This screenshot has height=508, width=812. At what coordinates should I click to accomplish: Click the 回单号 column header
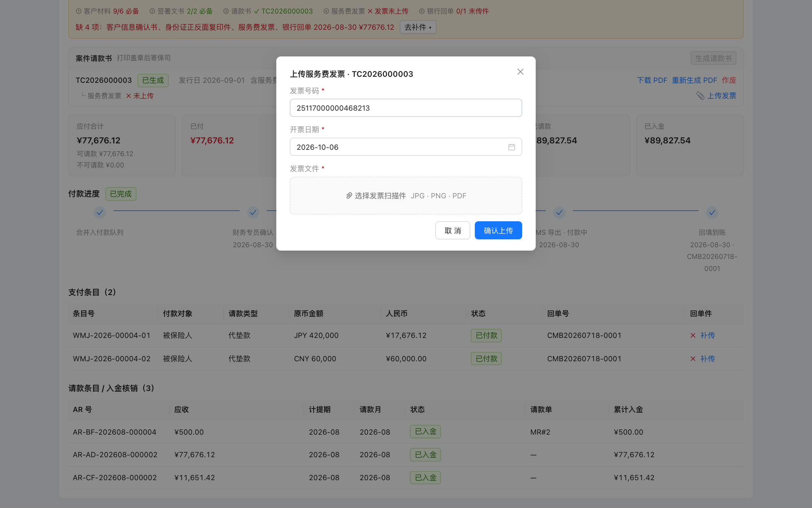(x=558, y=313)
